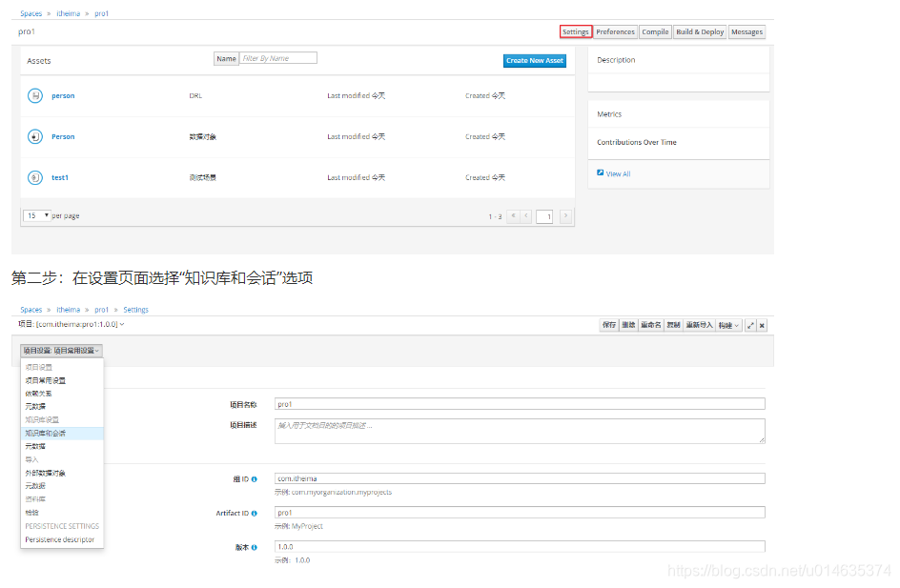Open the person DRL asset link
900x588 pixels.
click(x=63, y=96)
